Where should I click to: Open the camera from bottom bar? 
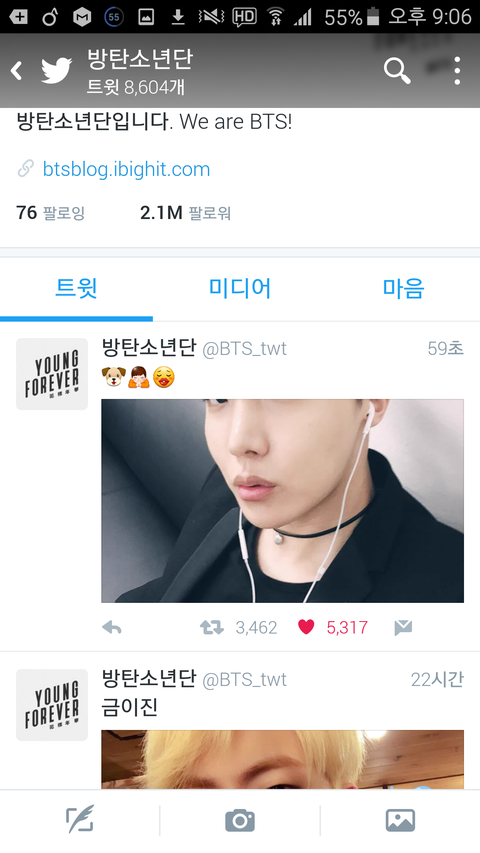(240, 820)
